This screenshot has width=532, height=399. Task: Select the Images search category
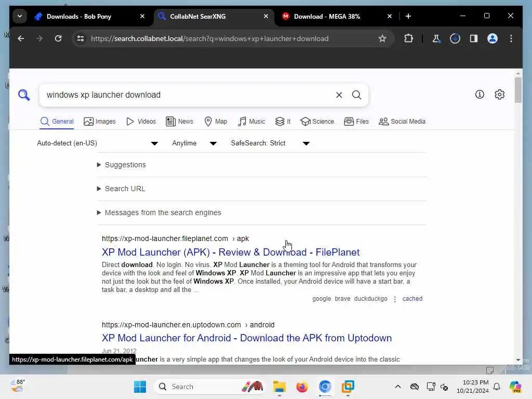99,122
